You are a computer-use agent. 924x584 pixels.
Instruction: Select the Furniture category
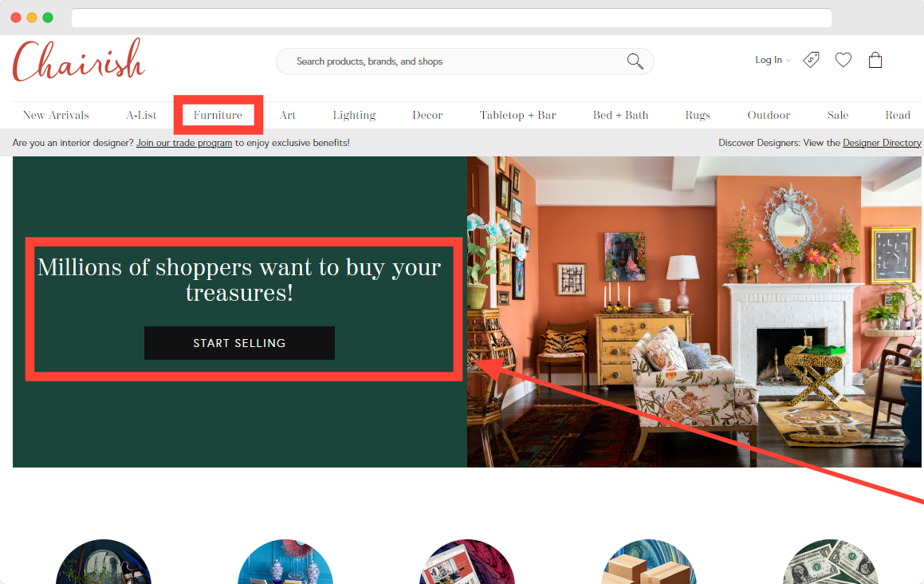[x=218, y=114]
